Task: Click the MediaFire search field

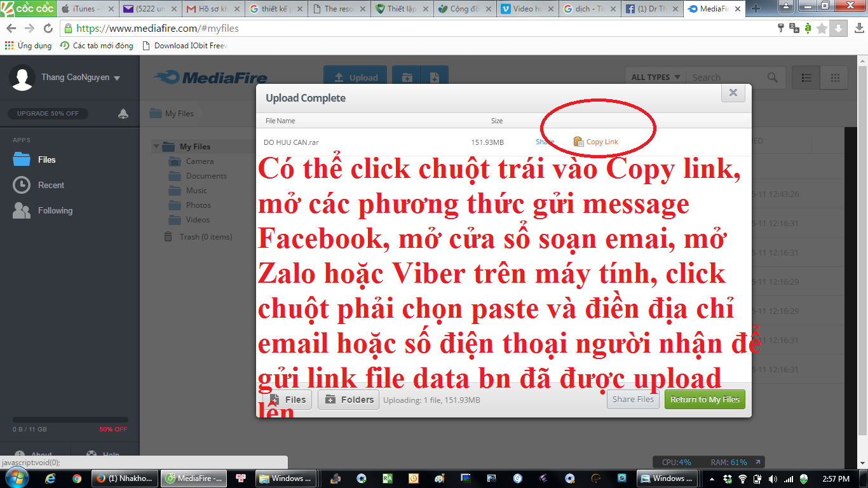Action: coord(728,78)
